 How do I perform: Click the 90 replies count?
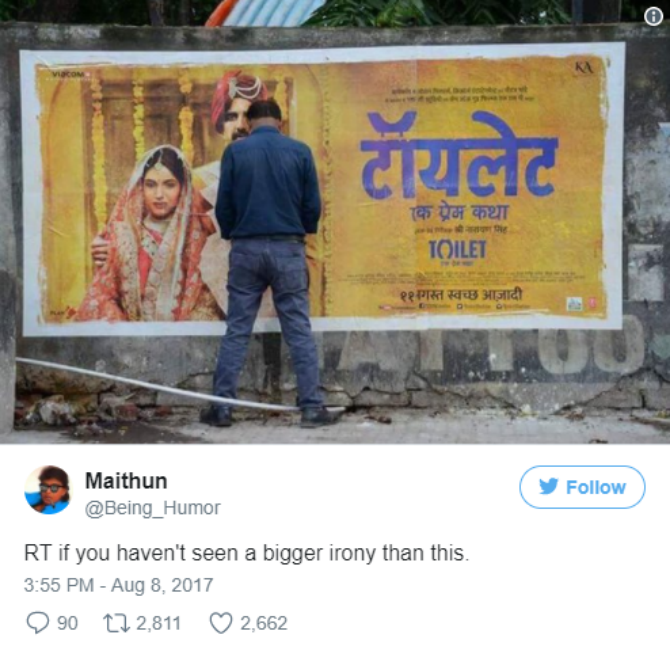click(68, 623)
